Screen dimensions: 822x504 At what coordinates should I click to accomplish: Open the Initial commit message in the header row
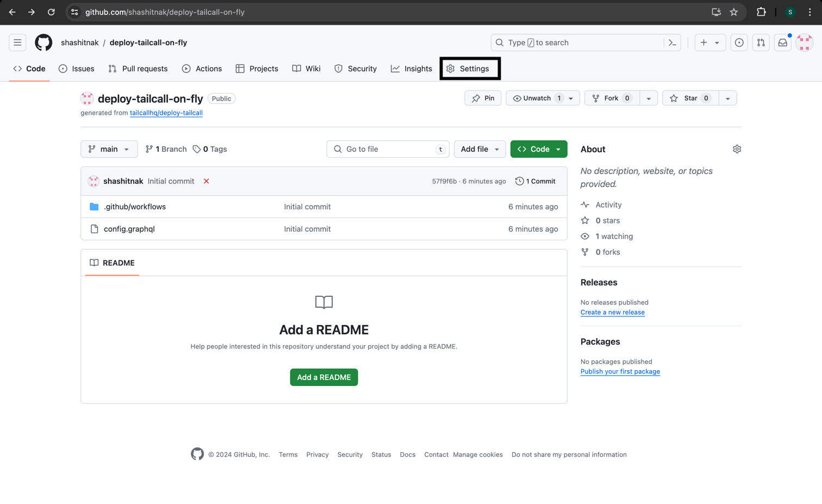coord(171,181)
